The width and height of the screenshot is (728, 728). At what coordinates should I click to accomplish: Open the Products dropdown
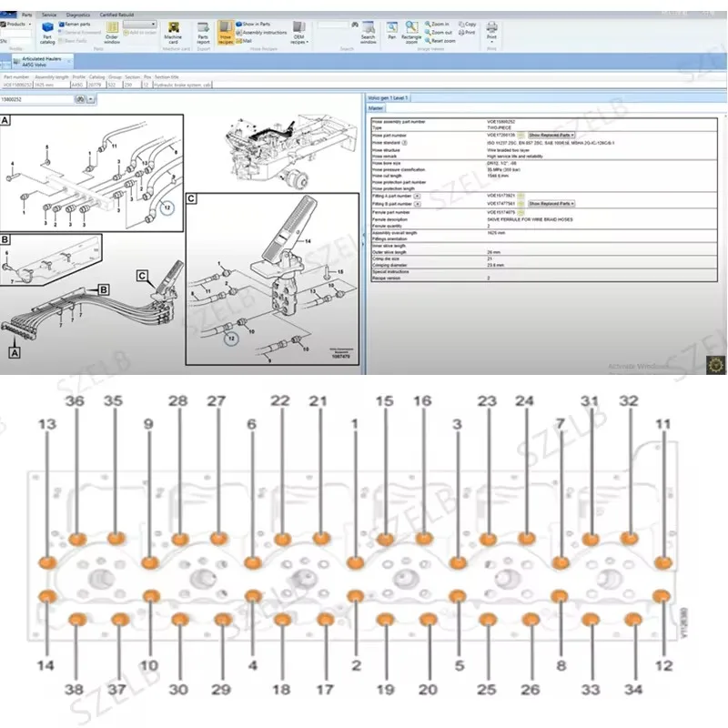[16, 25]
